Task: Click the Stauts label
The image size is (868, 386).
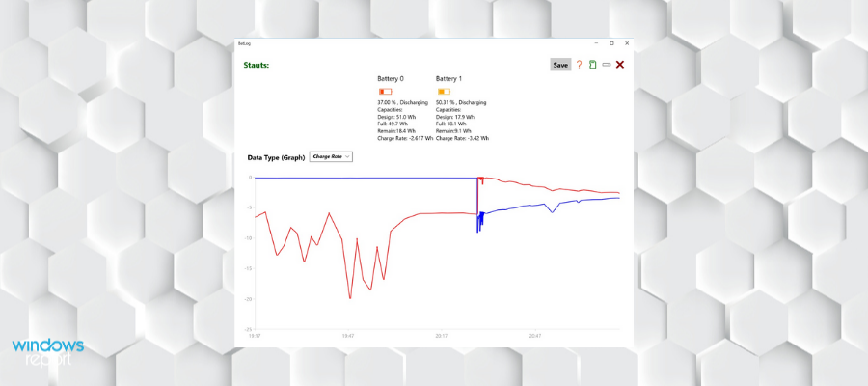Action: point(256,65)
